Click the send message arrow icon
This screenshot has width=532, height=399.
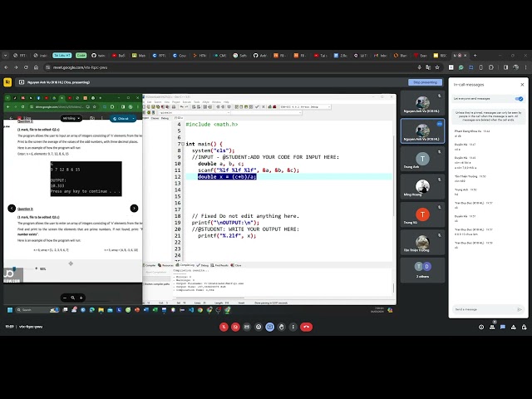(x=519, y=309)
